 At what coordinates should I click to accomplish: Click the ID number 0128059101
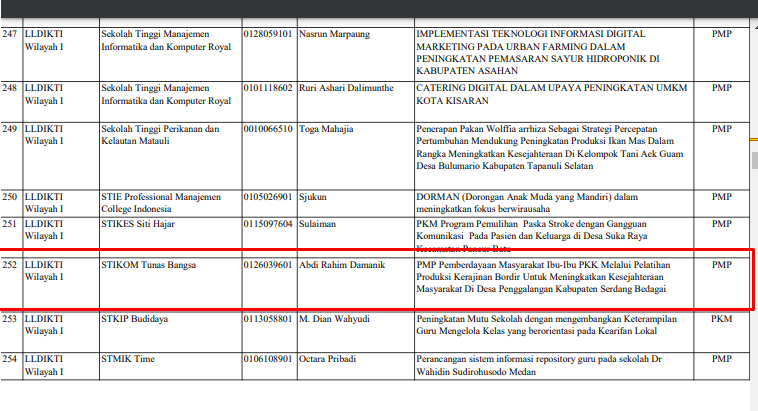(x=268, y=34)
